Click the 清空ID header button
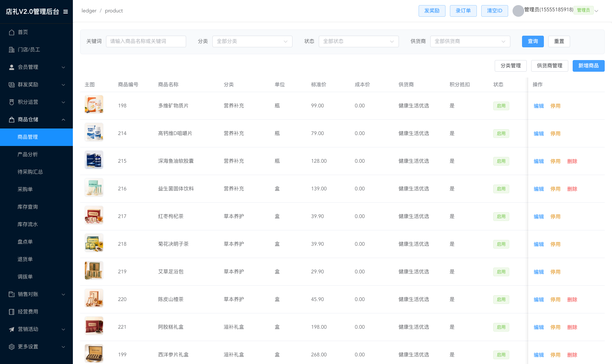Viewport: 612px width, 364px height. (495, 11)
